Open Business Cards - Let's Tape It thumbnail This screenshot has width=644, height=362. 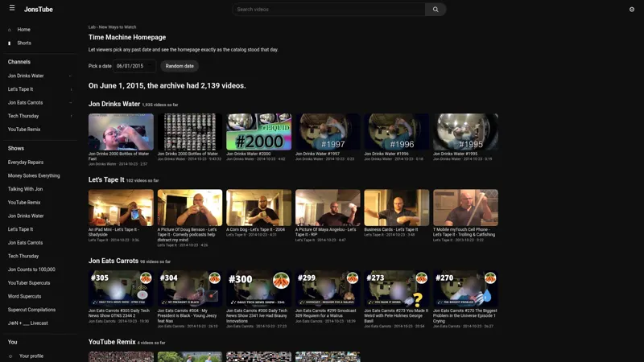(397, 208)
